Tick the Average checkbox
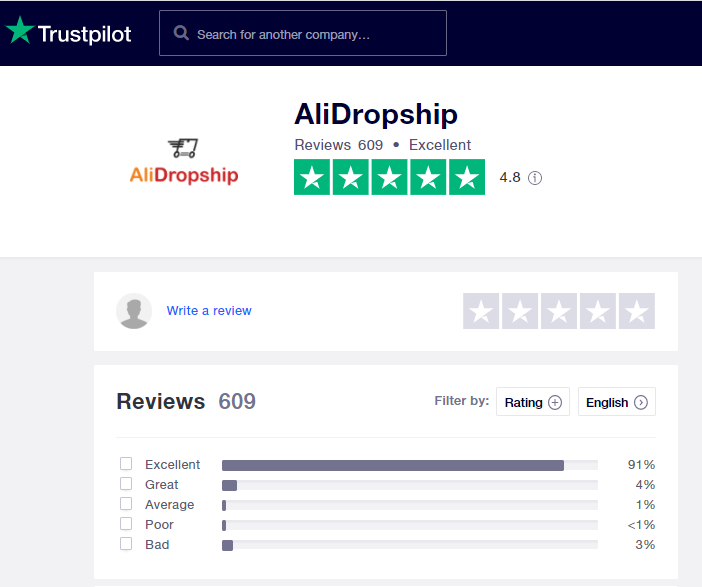This screenshot has width=702, height=587. click(x=126, y=504)
